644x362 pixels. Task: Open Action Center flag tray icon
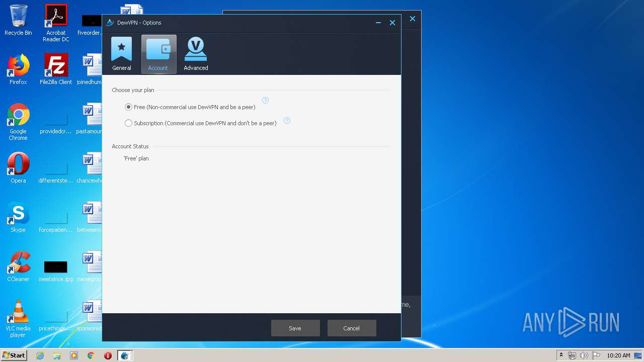pos(596,355)
